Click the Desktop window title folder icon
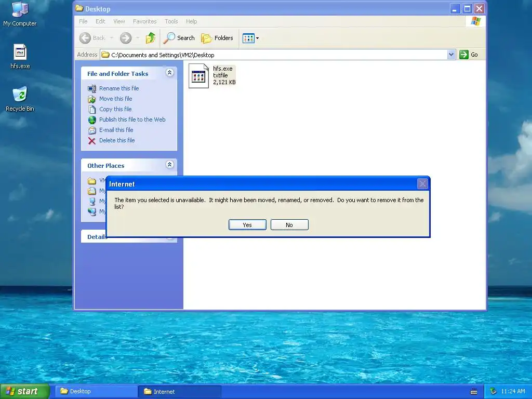This screenshot has height=399, width=532. click(79, 8)
